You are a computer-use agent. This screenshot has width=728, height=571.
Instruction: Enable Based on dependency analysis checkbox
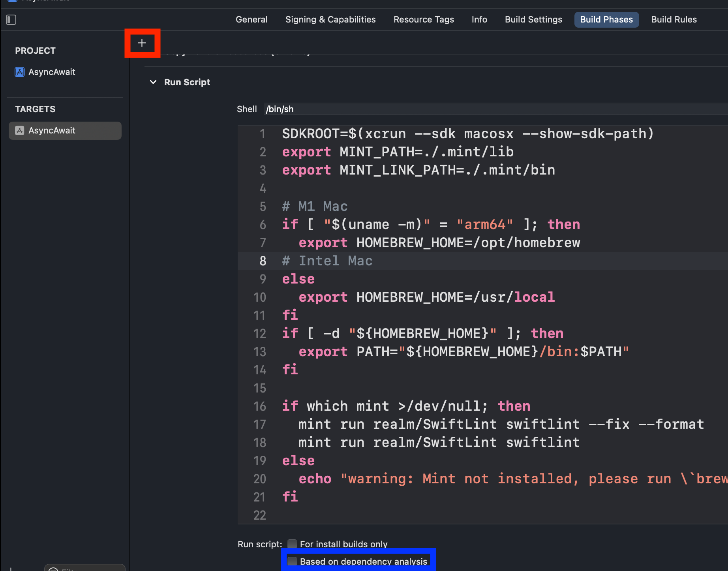point(292,561)
